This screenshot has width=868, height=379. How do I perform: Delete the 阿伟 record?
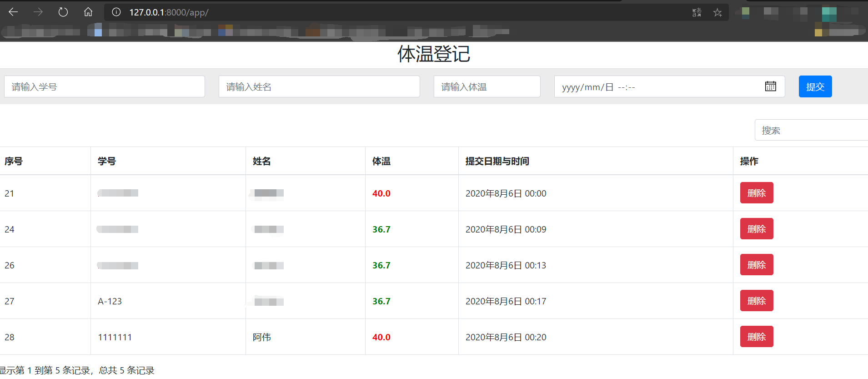(x=757, y=337)
